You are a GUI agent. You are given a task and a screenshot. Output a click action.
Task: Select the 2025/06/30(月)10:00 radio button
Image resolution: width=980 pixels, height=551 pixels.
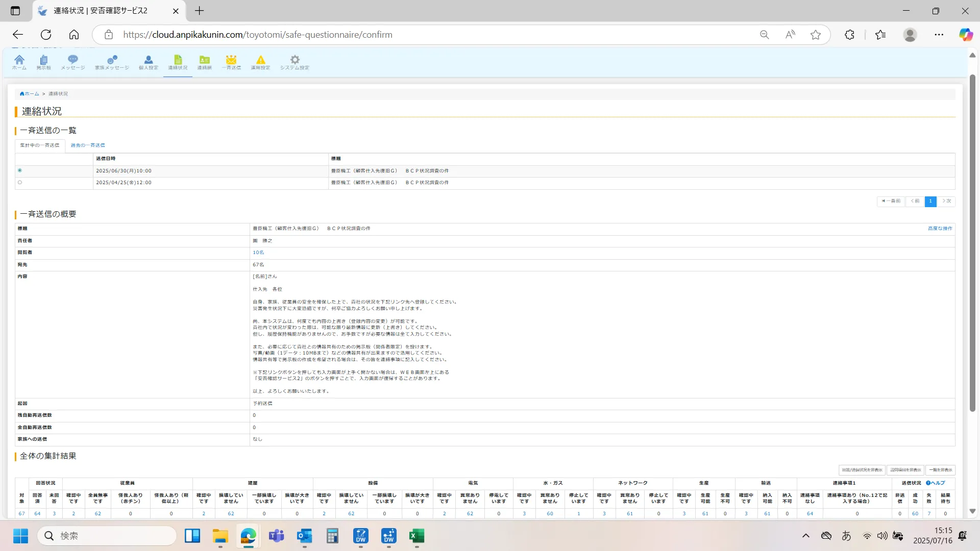[20, 170]
